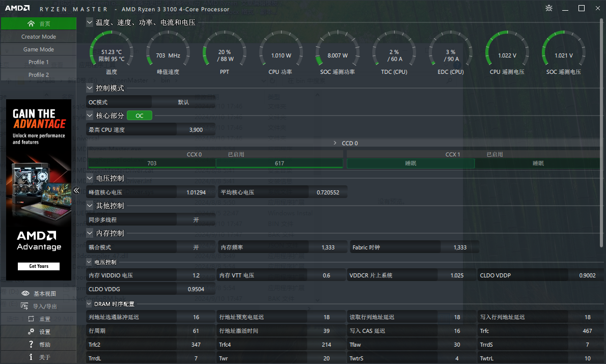The height and width of the screenshot is (364, 606).
Task: Click the Get Yours ad button
Action: coord(39,266)
